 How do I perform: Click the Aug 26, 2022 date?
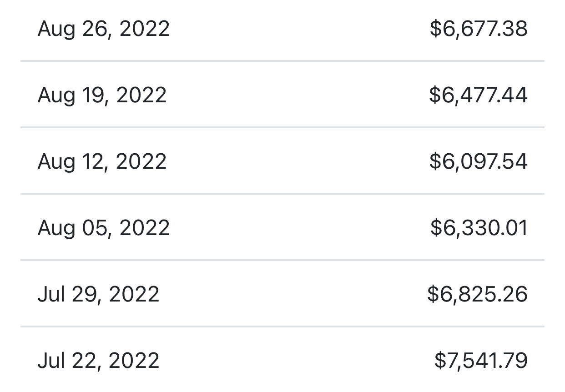click(104, 29)
